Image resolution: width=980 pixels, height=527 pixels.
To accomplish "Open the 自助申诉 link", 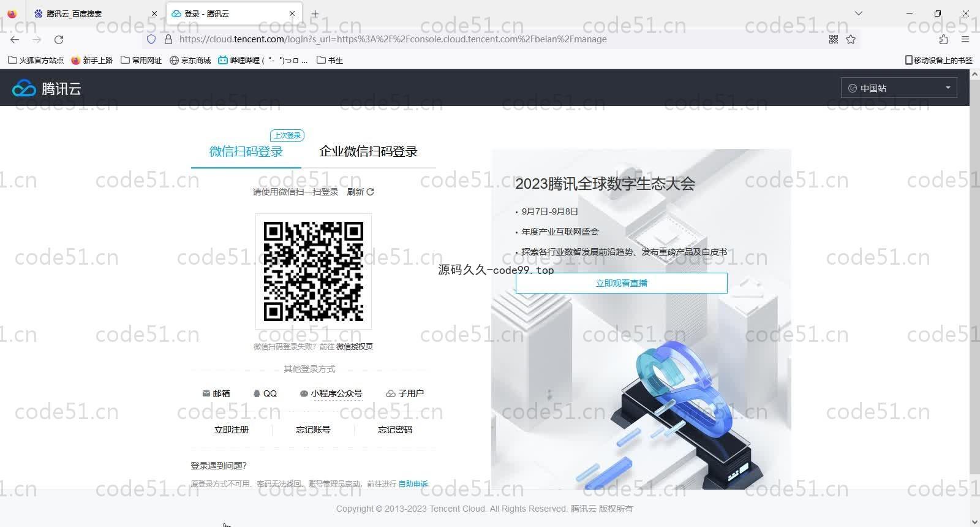I will [413, 484].
